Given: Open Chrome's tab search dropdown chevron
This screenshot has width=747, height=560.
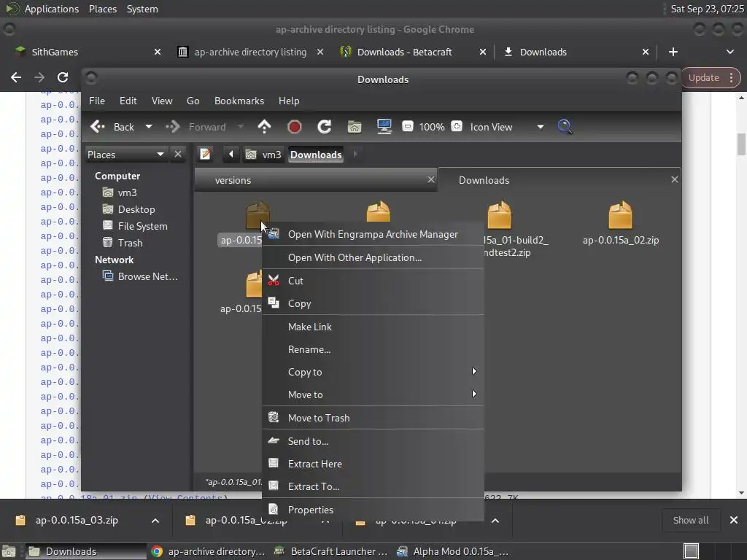Looking at the screenshot, I should pos(729,52).
